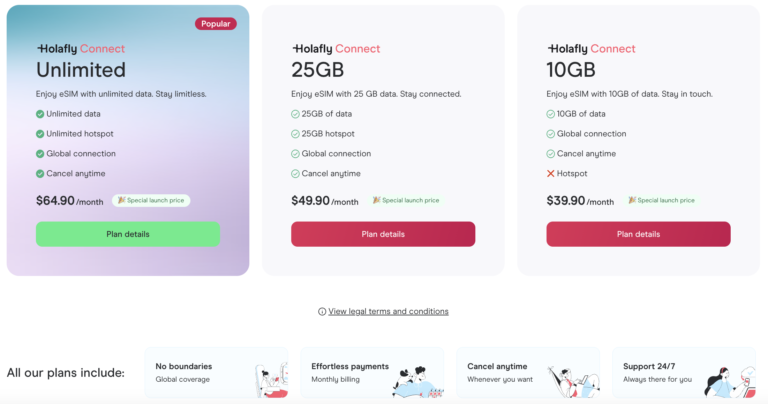Click the Holafly logo on Unlimited card

tap(80, 48)
